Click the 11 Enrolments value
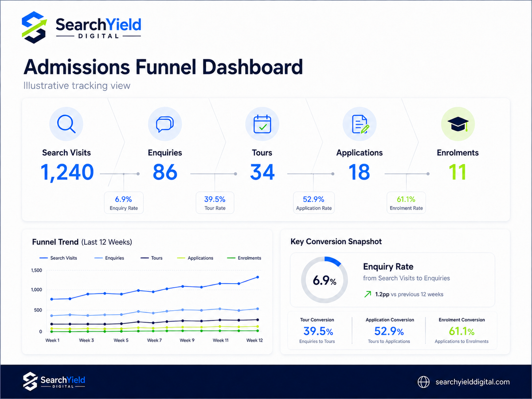Image resolution: width=532 pixels, height=399 pixels. click(x=458, y=172)
